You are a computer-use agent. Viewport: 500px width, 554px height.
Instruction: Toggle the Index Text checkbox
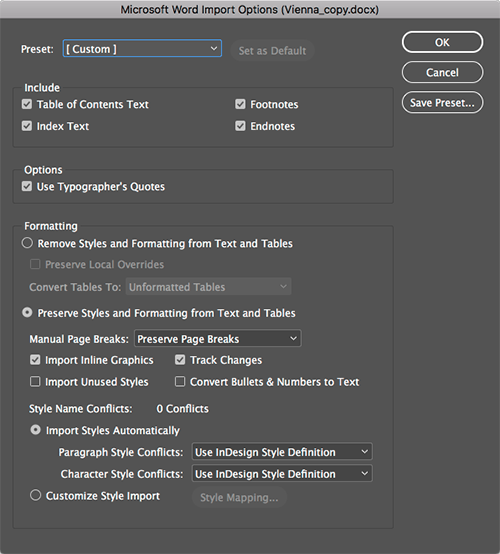point(27,126)
